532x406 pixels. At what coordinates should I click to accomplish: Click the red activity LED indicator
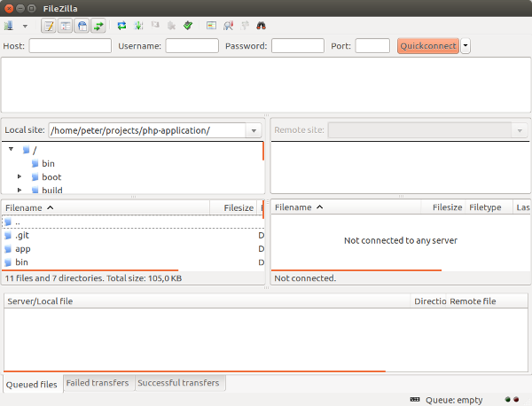click(516, 399)
